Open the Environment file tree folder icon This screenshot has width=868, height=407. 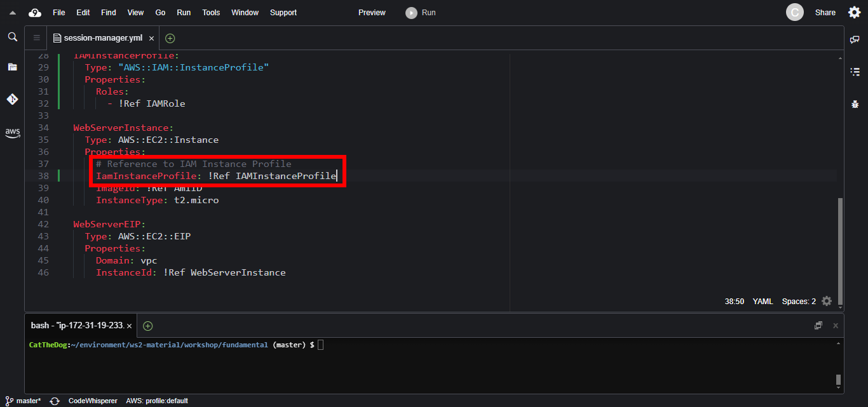click(x=12, y=67)
